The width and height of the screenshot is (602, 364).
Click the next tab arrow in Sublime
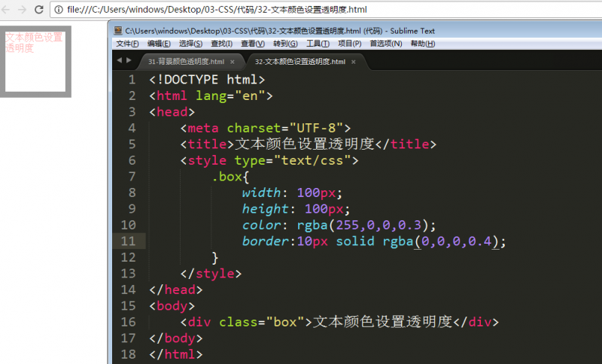click(129, 60)
